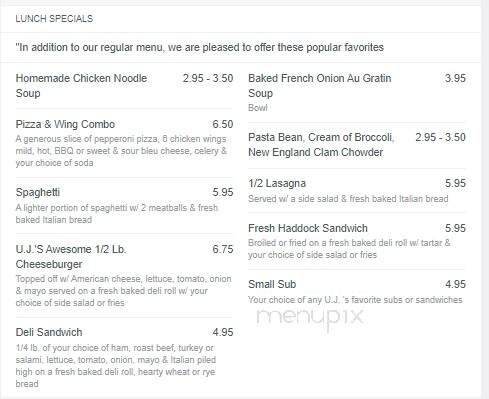489x399 pixels.
Task: Click the Fresh Haddock Sandwich title
Action: (308, 228)
